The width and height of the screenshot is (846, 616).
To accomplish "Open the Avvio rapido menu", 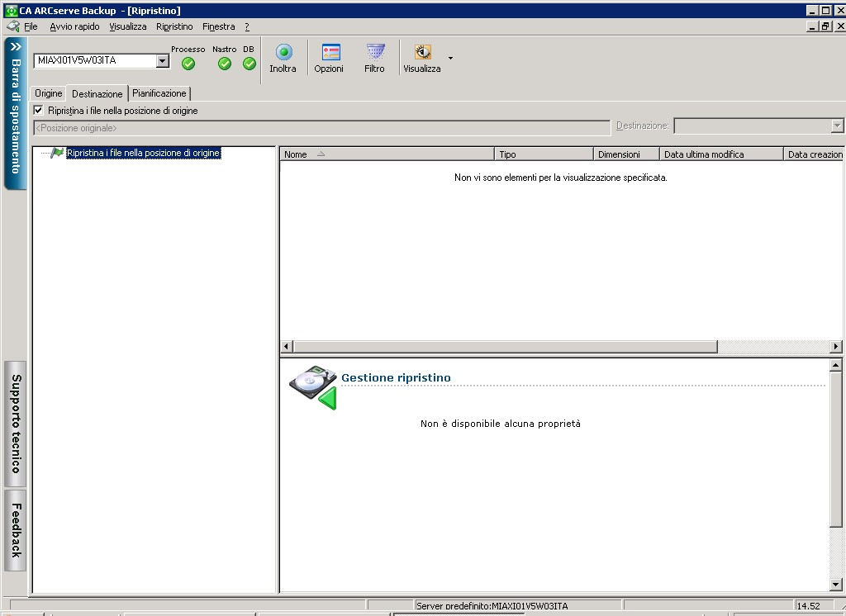I will click(x=74, y=26).
